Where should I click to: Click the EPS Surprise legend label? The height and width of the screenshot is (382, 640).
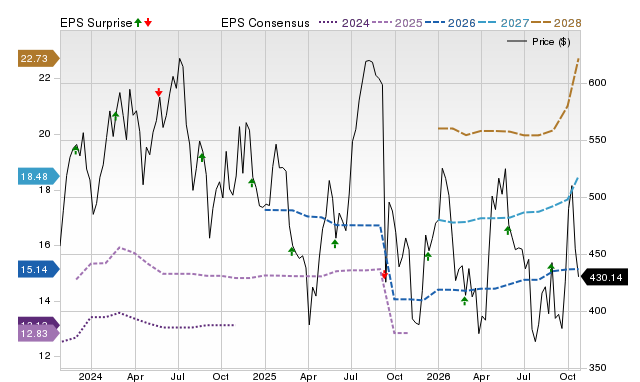(96, 23)
